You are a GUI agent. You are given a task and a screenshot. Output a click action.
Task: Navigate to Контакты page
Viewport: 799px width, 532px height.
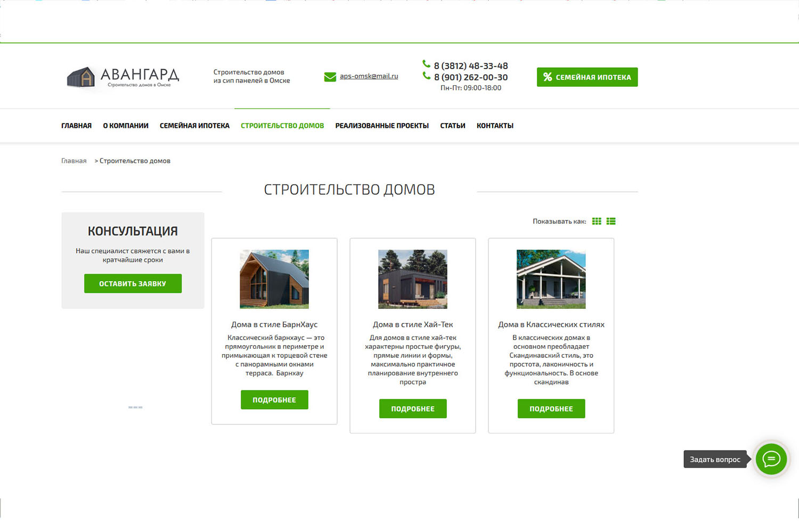(x=495, y=126)
